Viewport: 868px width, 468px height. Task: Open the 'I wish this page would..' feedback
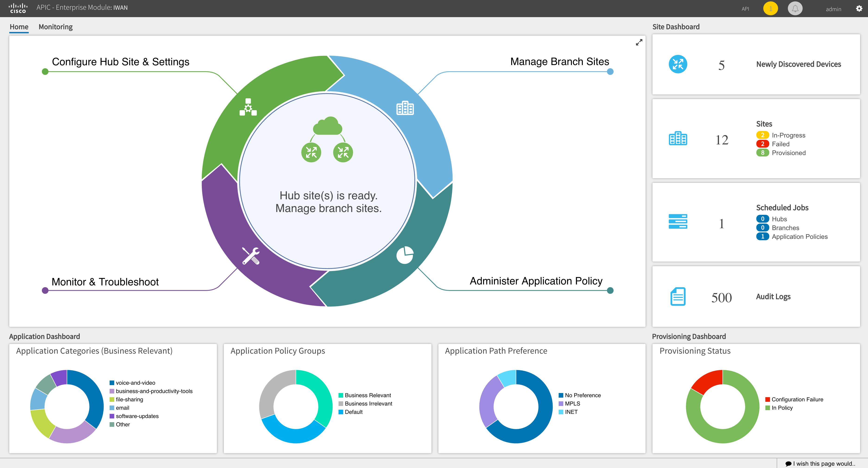coord(821,463)
